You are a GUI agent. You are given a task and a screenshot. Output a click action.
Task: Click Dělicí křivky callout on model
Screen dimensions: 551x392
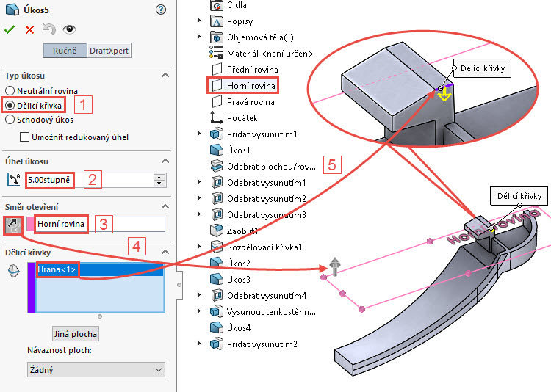519,196
